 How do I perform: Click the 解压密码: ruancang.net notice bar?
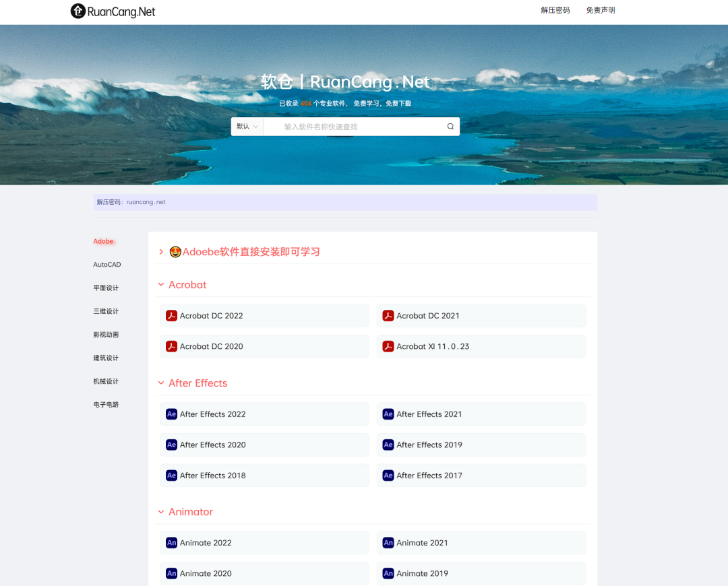click(x=345, y=202)
